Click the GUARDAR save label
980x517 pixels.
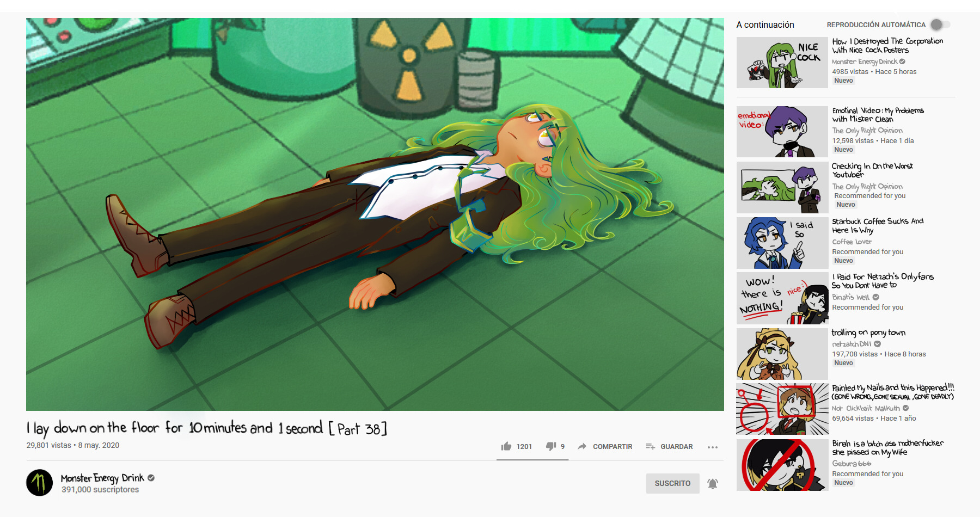[677, 447]
